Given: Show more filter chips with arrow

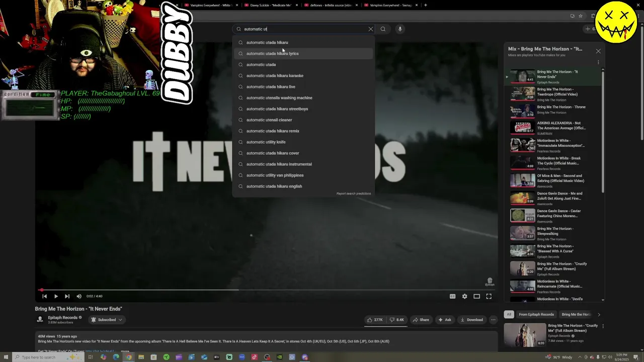Looking at the screenshot, I should pyautogui.click(x=599, y=315).
